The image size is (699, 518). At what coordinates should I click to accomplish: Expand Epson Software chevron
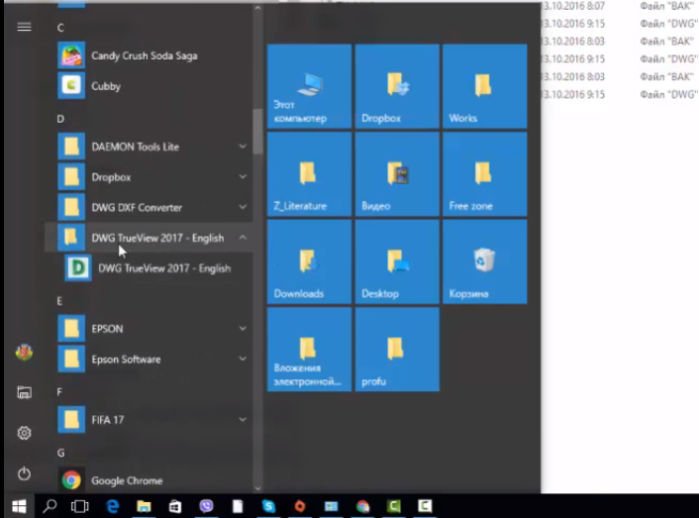point(243,359)
